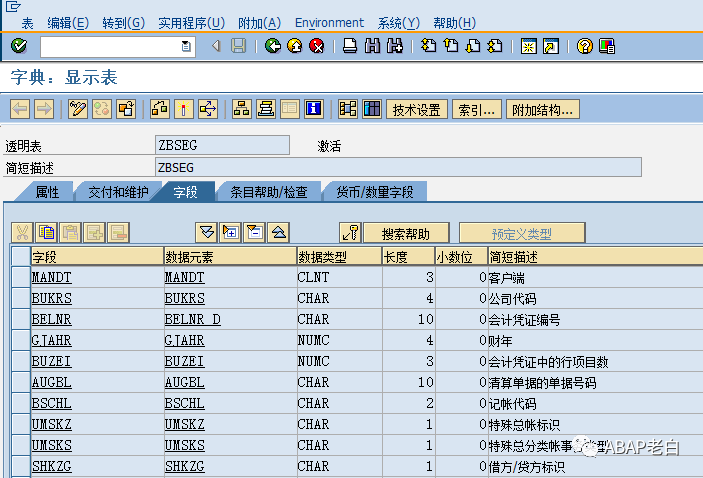The image size is (703, 478).
Task: Click the Active/Inactive toggle icon
Action: click(x=102, y=109)
